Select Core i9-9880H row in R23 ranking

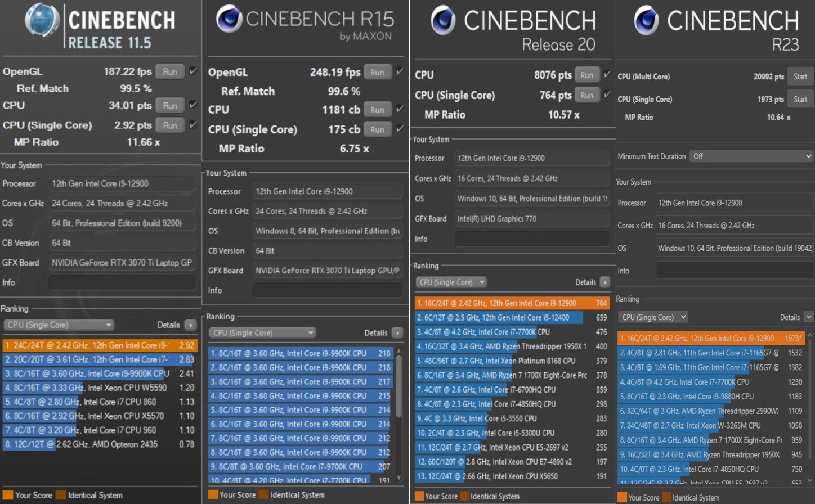(x=711, y=397)
